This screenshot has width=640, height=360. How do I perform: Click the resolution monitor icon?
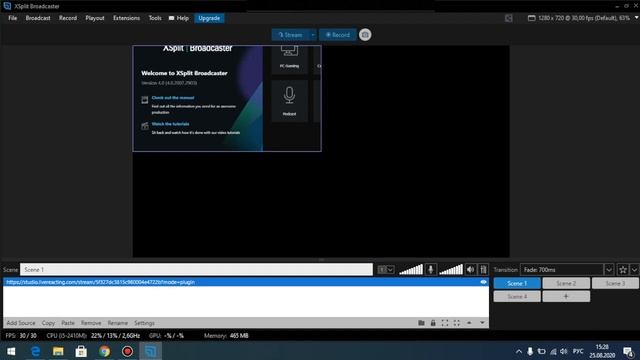click(x=531, y=18)
